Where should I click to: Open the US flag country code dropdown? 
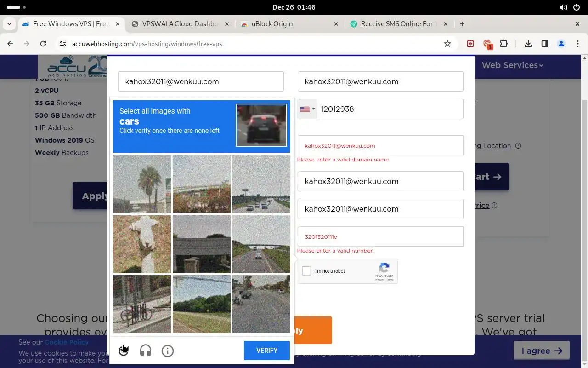(x=307, y=109)
